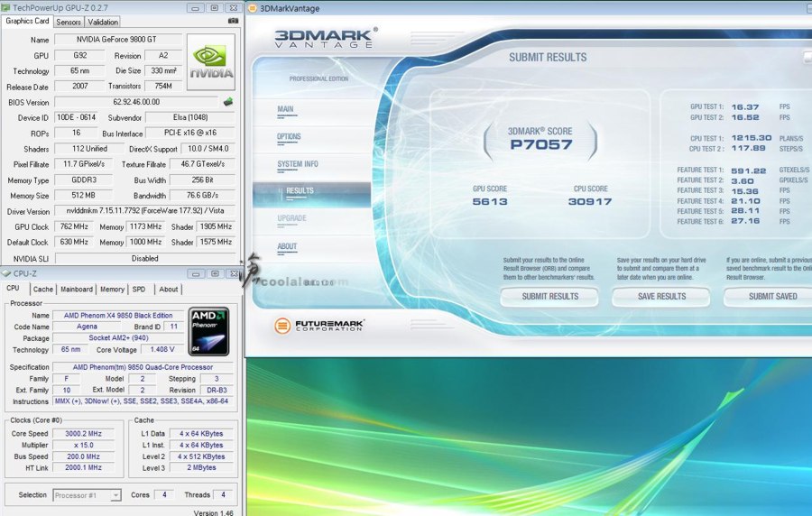Viewport: 812px width, 516px height.
Task: Click the SUBMIT RESULTS button
Action: (549, 297)
